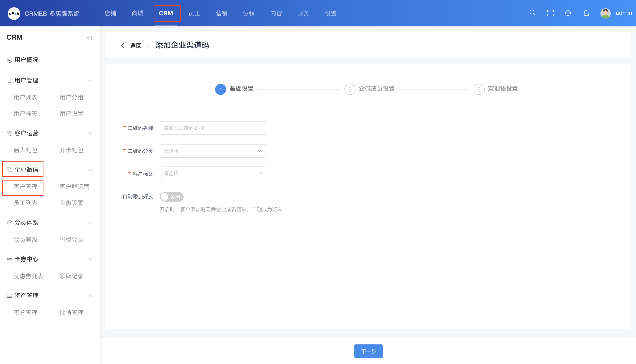636x364 pixels.
Task: Open 客户管理 in sidebar
Action: point(26,187)
